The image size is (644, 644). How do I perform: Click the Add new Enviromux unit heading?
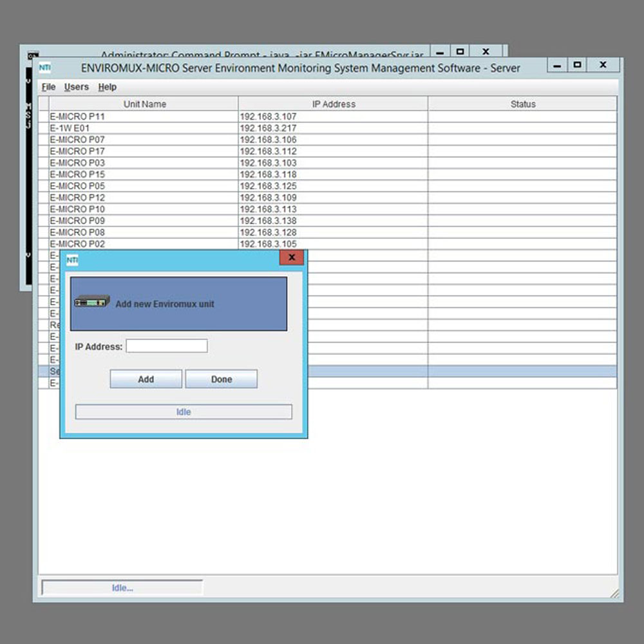(x=165, y=304)
